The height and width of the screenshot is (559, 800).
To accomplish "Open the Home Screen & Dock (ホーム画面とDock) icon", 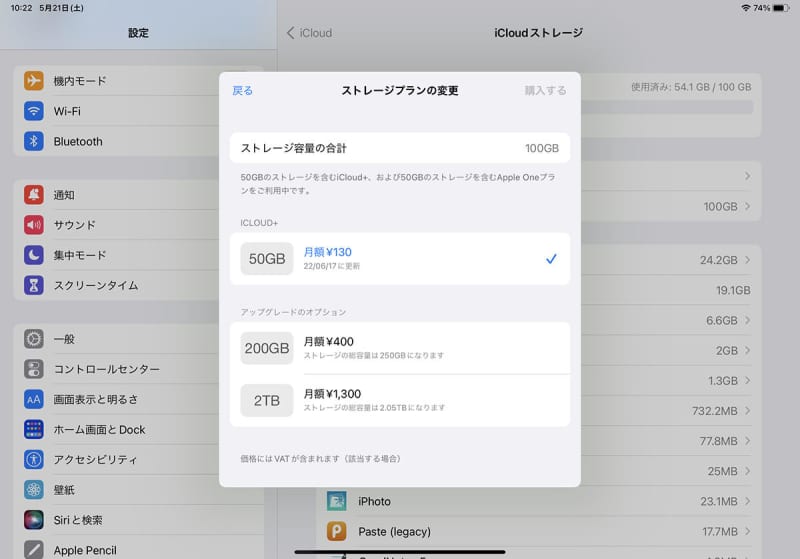I will pos(34,429).
